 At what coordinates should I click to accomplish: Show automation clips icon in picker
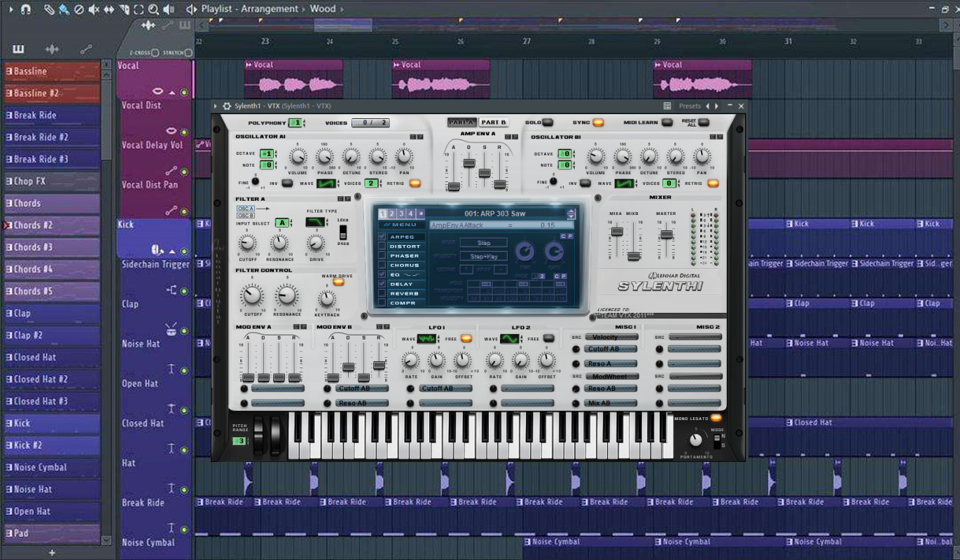click(x=86, y=49)
